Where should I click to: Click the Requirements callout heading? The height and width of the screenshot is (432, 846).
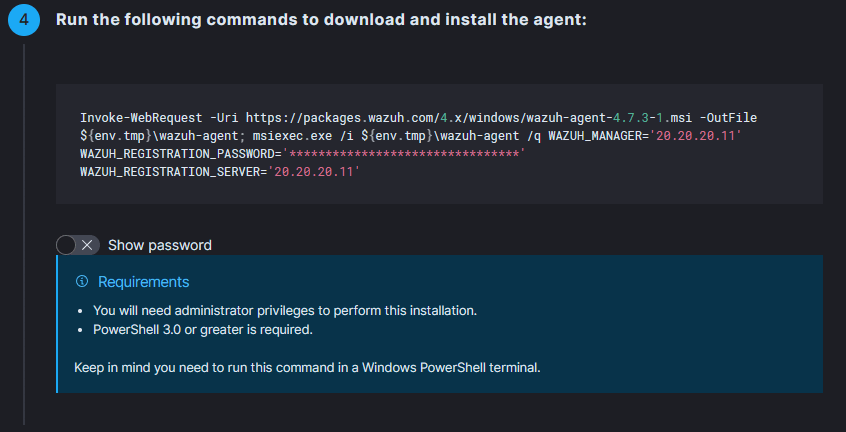[x=143, y=282]
